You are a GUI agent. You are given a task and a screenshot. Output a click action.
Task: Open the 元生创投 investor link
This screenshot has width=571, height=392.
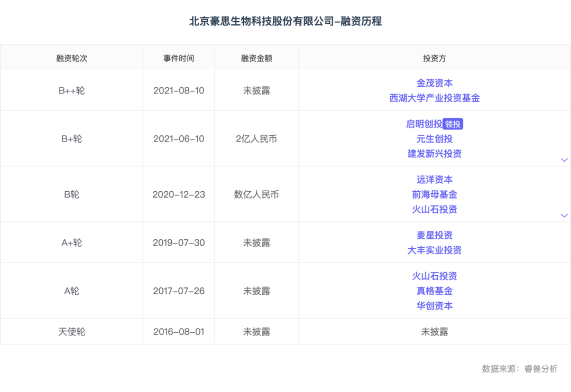435,138
